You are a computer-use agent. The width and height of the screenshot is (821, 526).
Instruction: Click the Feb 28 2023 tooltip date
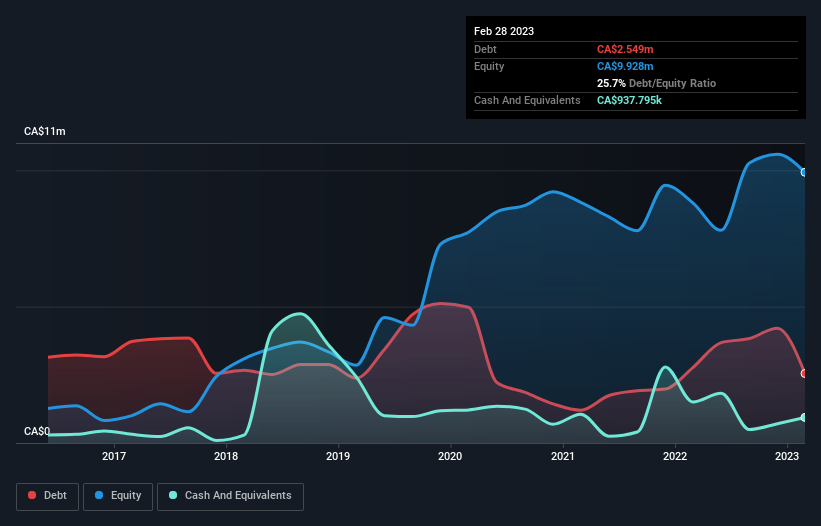[x=504, y=31]
